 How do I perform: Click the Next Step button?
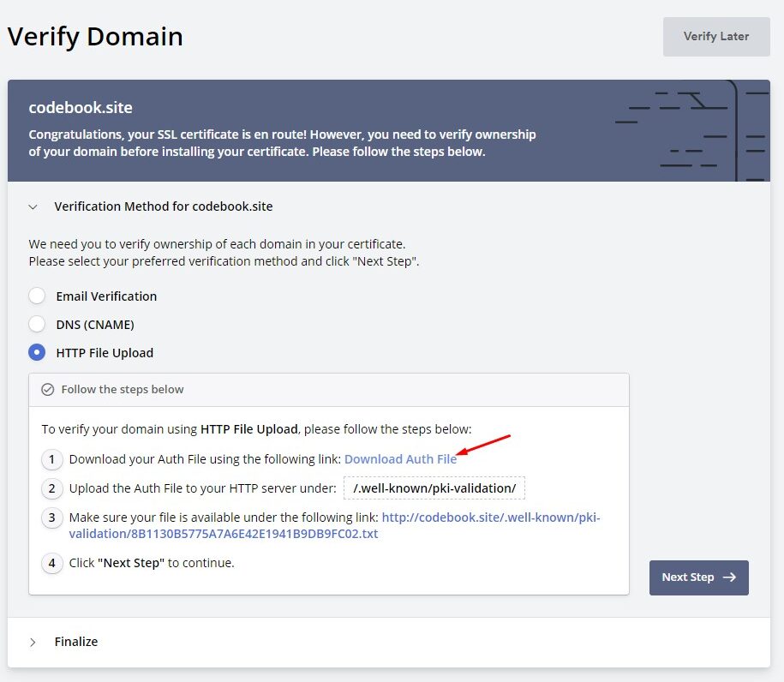pyautogui.click(x=698, y=577)
